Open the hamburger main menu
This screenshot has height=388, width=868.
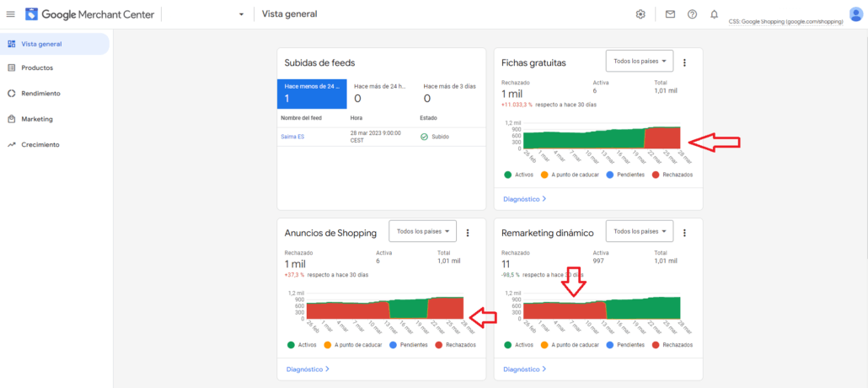11,14
